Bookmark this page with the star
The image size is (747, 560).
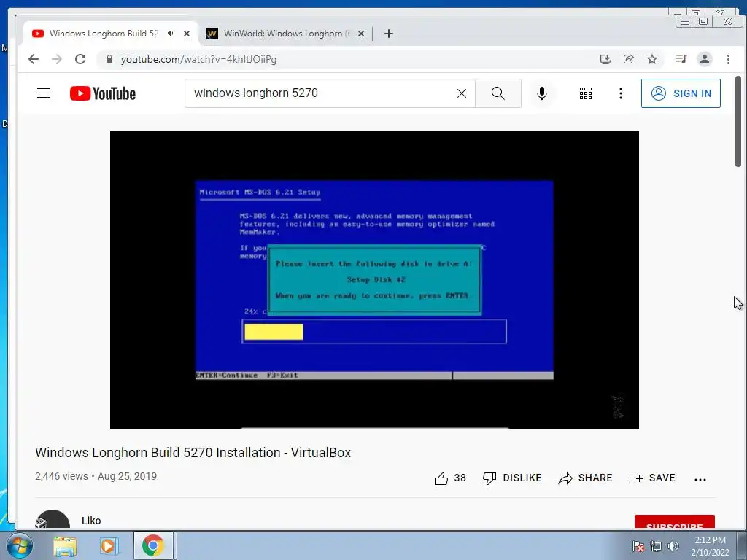[652, 59]
